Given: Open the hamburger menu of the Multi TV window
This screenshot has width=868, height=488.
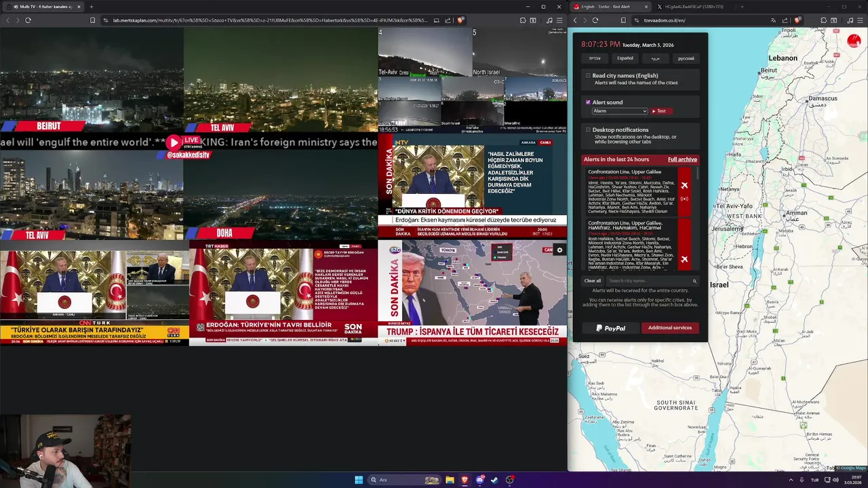Looking at the screenshot, I should click(x=559, y=20).
